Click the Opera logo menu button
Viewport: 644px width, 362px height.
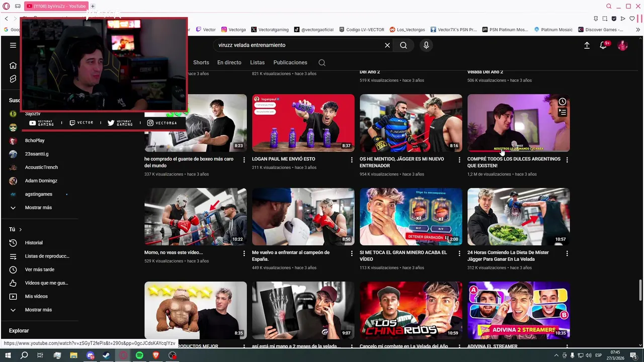tap(6, 6)
